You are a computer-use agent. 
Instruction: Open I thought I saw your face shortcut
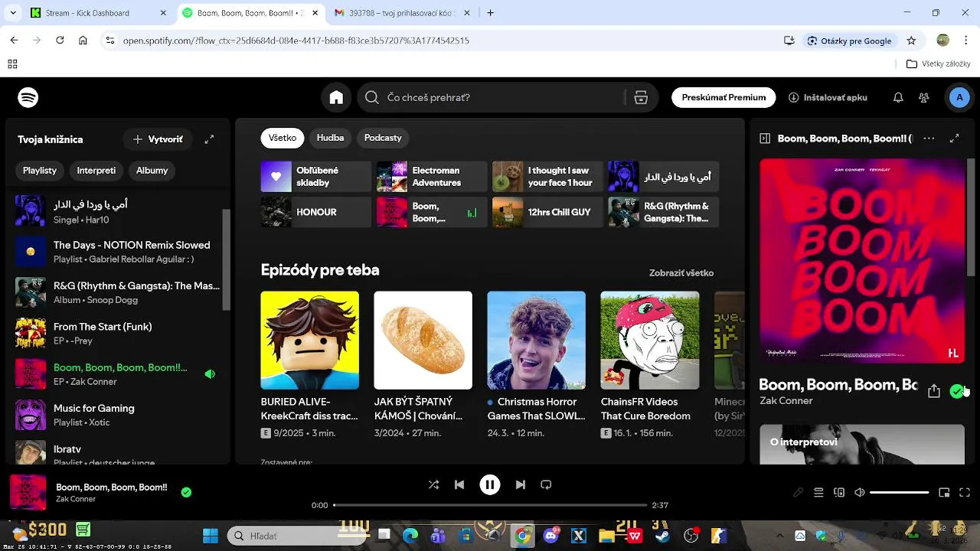(x=547, y=176)
